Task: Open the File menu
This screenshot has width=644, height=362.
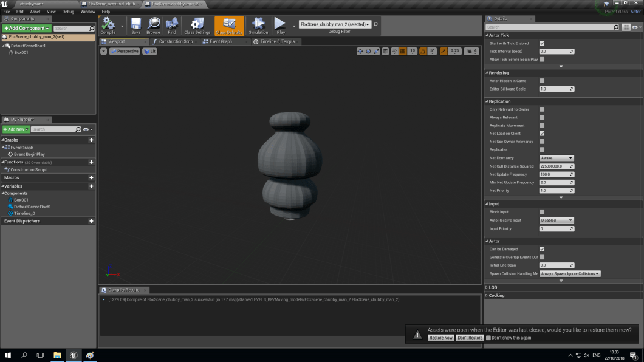Action: point(7,12)
